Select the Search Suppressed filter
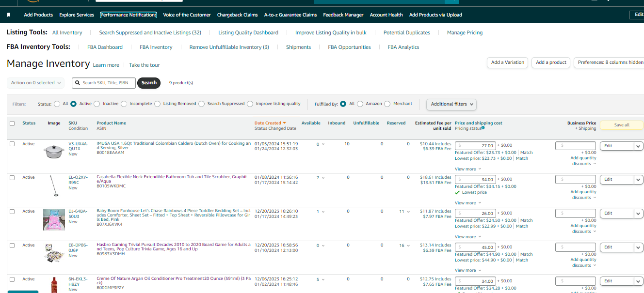This screenshot has height=293, width=644. point(202,104)
